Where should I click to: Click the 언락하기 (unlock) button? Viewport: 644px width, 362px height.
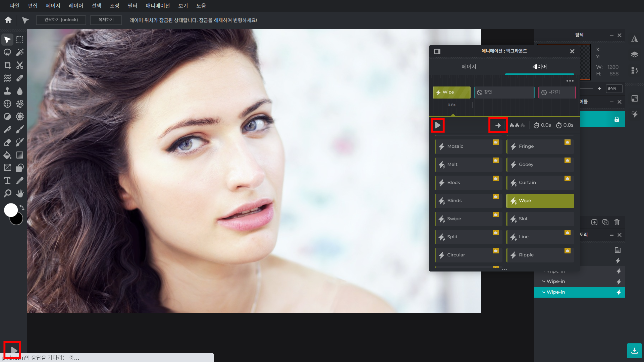pos(61,20)
